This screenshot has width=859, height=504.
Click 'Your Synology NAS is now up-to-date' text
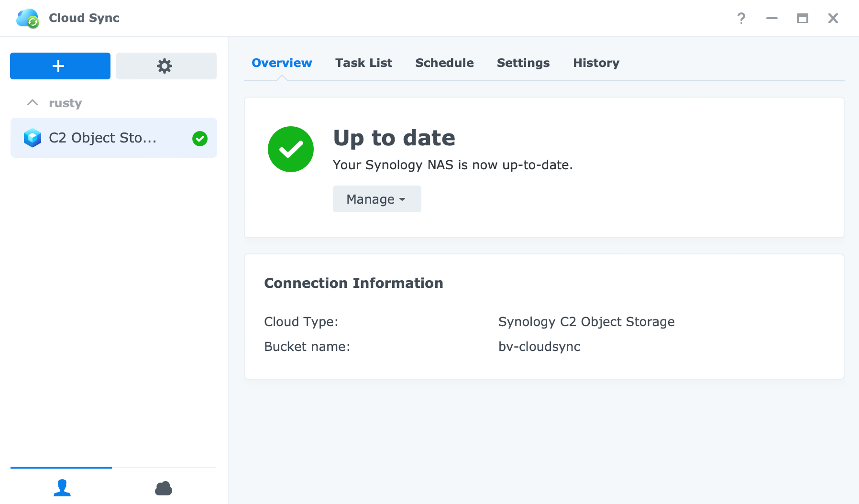(452, 165)
